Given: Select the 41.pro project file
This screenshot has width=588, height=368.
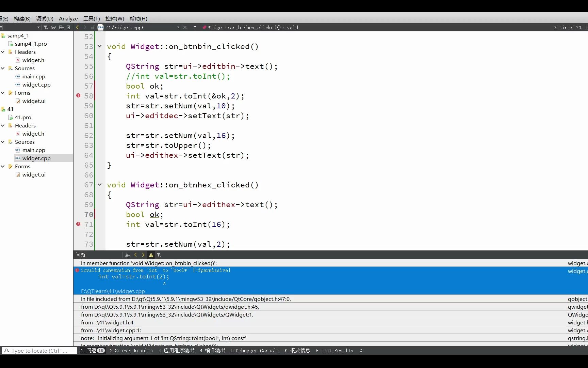Looking at the screenshot, I should coord(23,117).
